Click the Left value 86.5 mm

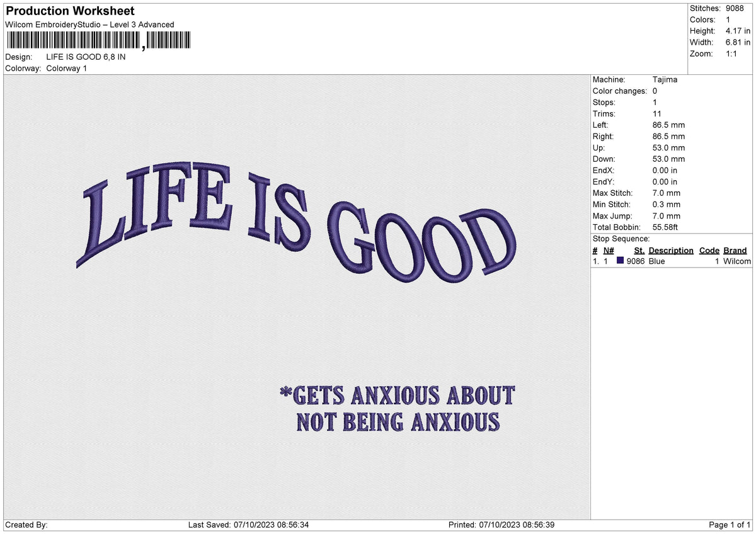coord(669,125)
